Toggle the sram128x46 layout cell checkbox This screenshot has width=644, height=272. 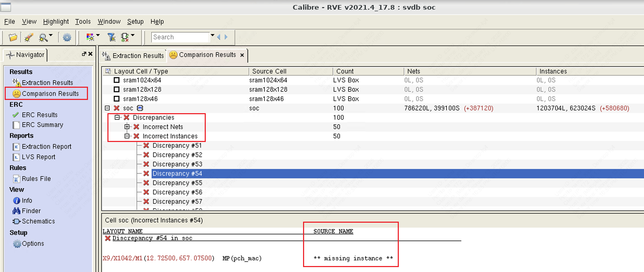[117, 99]
